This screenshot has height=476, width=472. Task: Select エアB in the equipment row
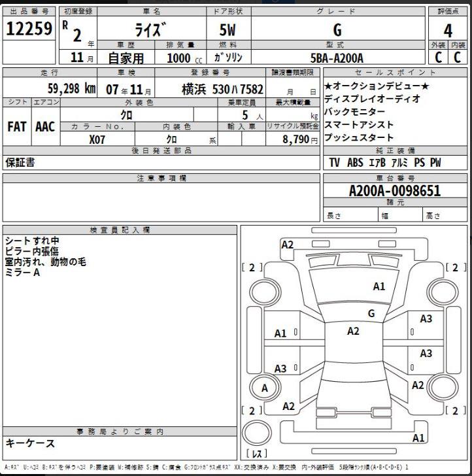[377, 163]
